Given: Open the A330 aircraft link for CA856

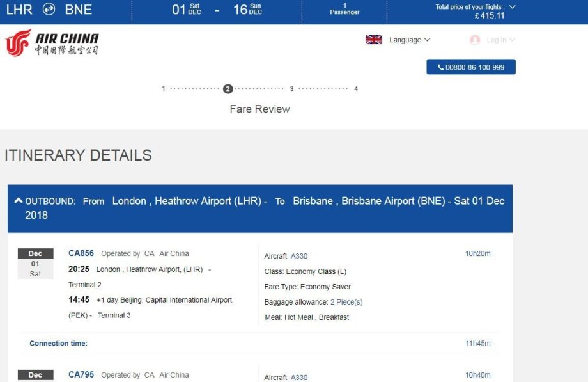Looking at the screenshot, I should [299, 256].
